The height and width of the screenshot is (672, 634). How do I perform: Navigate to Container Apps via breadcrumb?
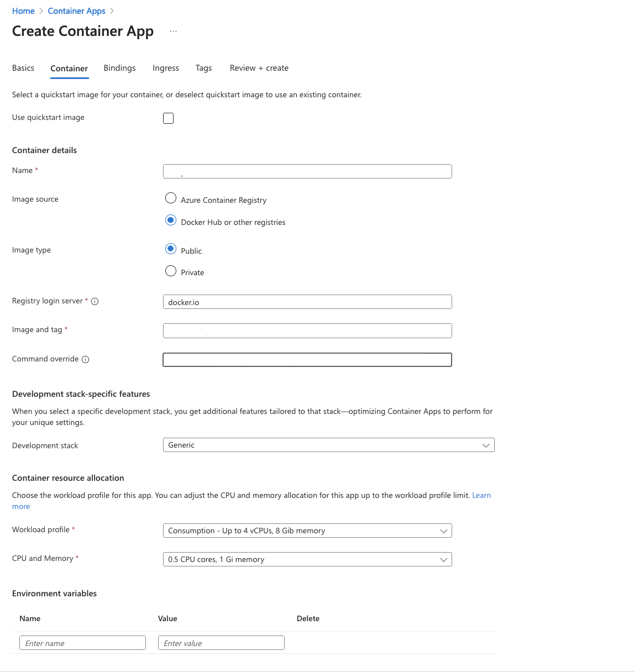(x=76, y=11)
